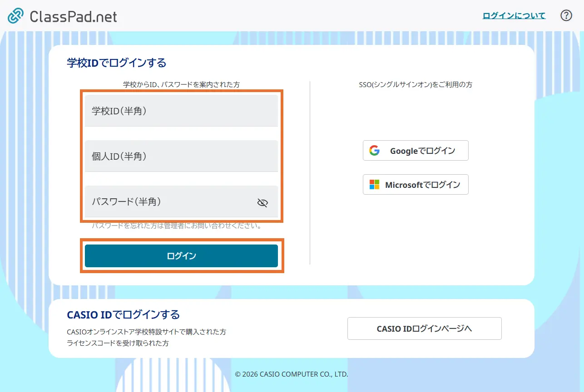Focus the パスワード(半角) input field
The image size is (584, 392).
[x=181, y=201]
